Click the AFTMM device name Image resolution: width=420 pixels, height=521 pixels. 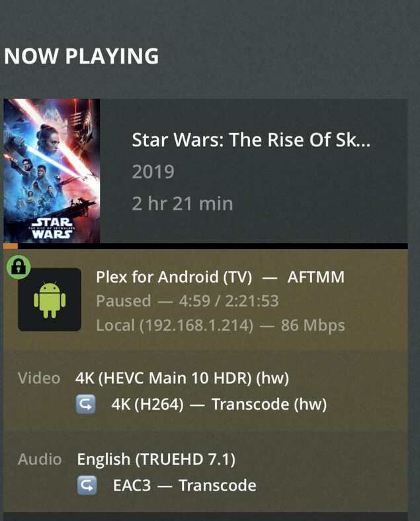pos(316,277)
